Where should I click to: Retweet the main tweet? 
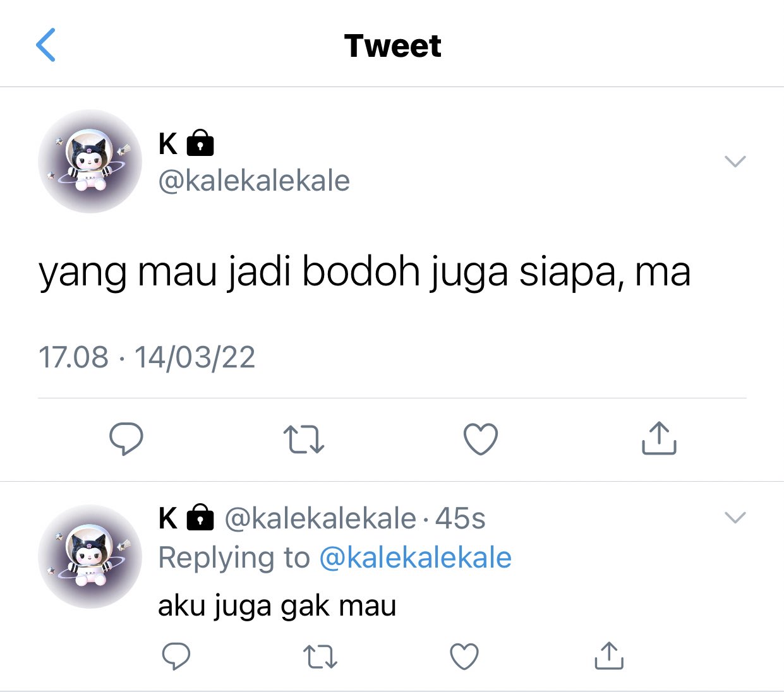pos(304,439)
